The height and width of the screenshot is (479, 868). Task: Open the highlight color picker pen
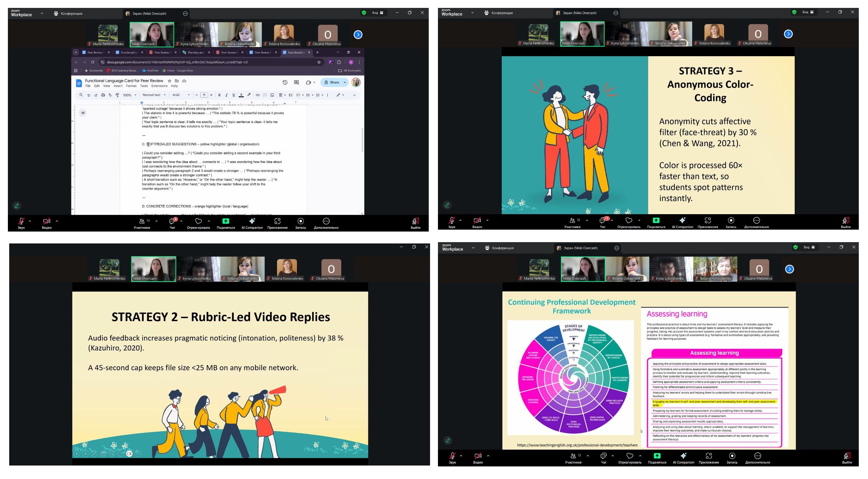(x=249, y=95)
